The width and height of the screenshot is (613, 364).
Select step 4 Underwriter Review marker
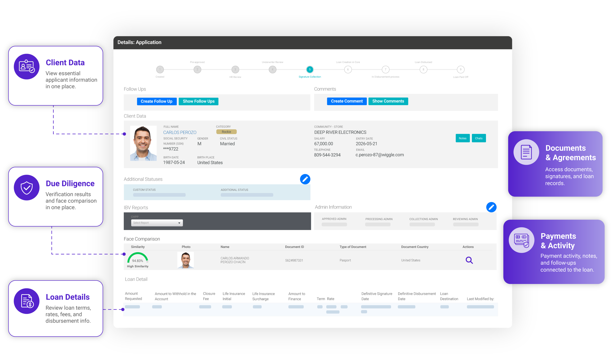click(272, 69)
